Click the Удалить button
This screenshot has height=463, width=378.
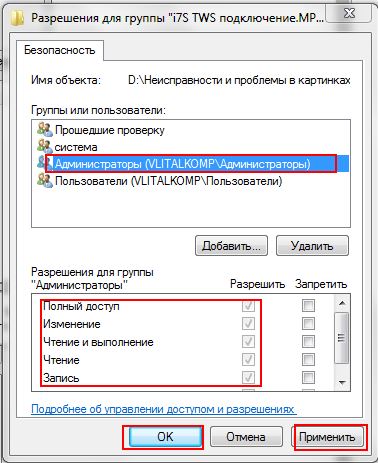[312, 246]
